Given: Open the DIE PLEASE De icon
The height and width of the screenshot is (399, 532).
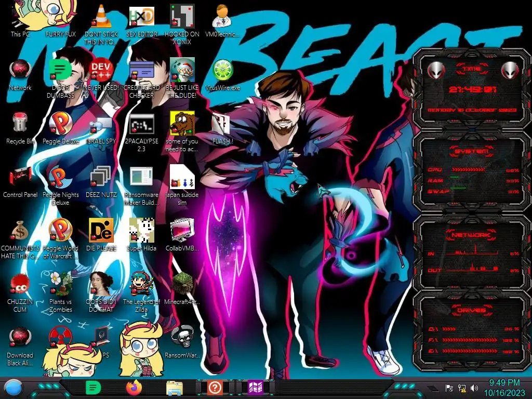Looking at the screenshot, I should click(101, 235).
